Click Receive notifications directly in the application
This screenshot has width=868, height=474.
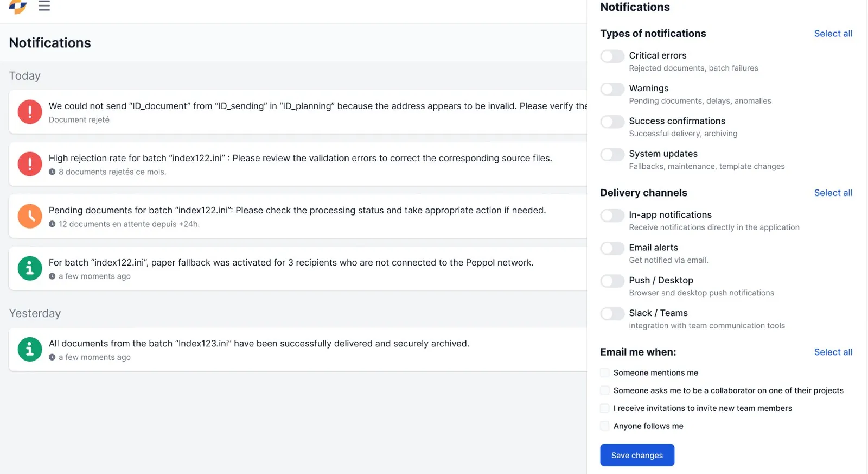[714, 227]
